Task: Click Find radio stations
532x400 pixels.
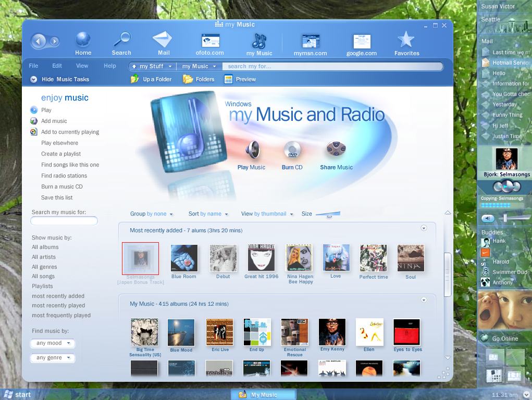Action: [64, 176]
